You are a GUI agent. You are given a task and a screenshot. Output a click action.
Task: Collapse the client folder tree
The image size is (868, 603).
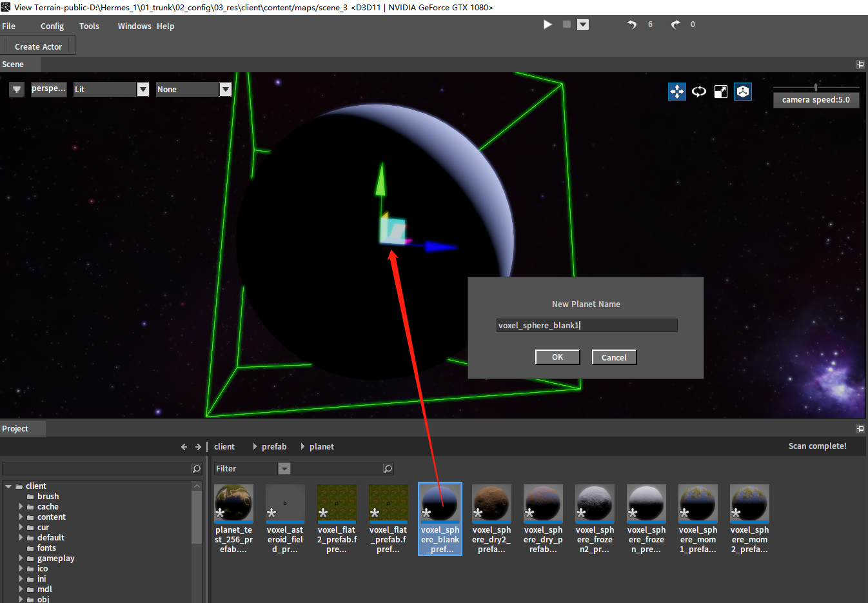8,486
